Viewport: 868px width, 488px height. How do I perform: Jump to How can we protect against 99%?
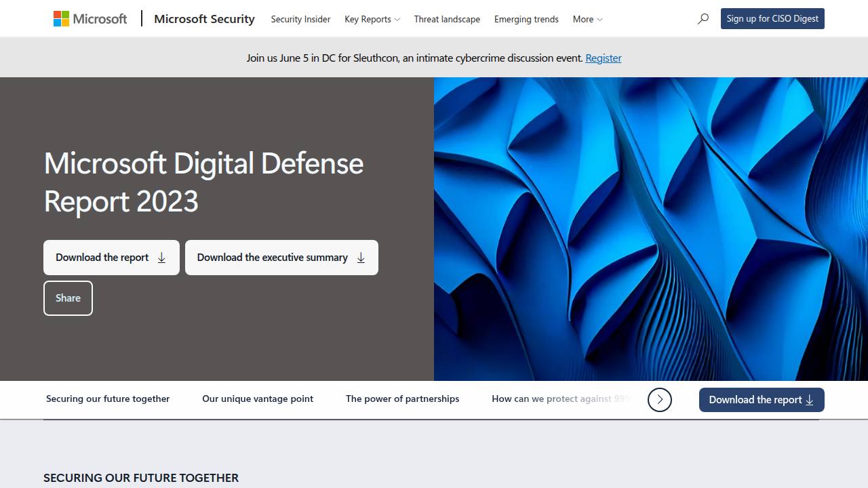coord(561,399)
